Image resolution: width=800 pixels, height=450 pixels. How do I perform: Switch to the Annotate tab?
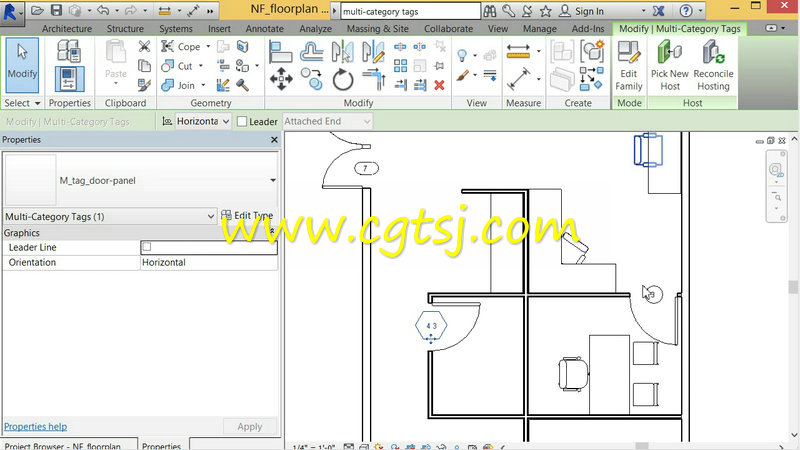tap(264, 29)
